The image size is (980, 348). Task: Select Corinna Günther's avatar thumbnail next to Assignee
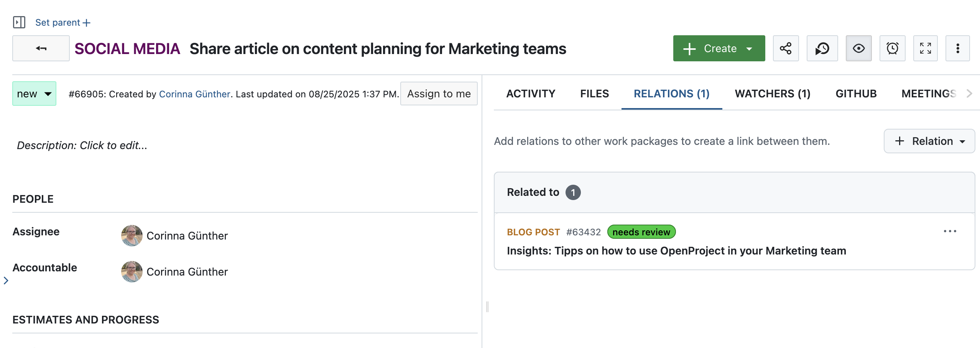coord(132,235)
